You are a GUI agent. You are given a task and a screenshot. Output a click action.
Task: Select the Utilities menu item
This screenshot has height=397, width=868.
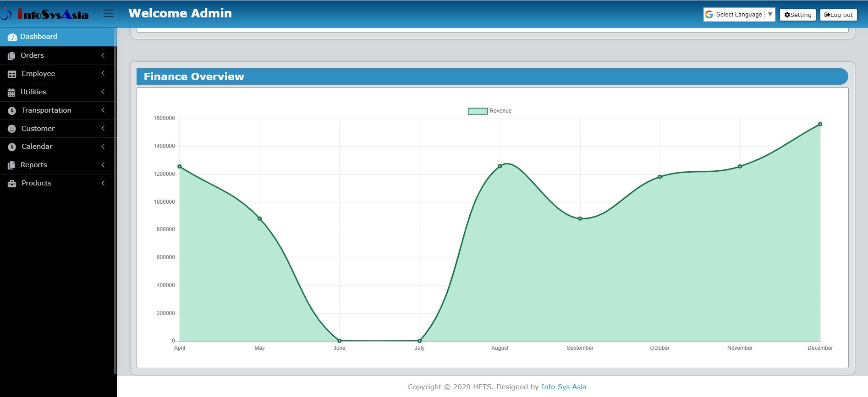(58, 92)
